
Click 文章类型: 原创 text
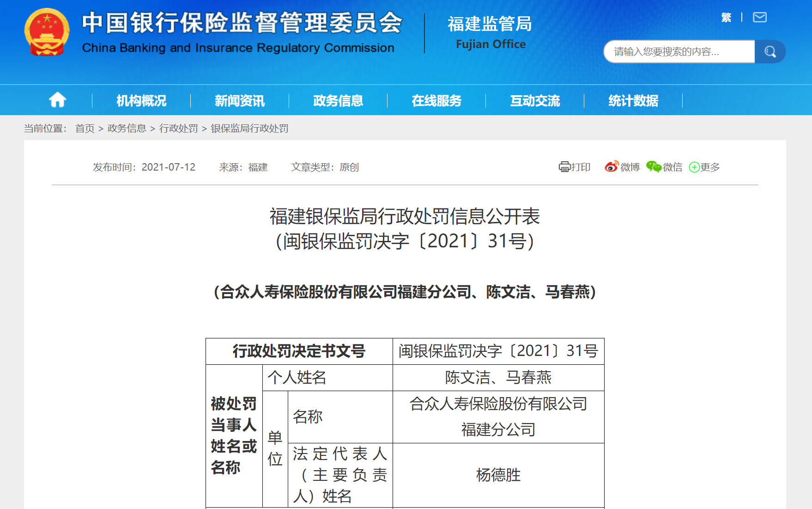(x=325, y=167)
